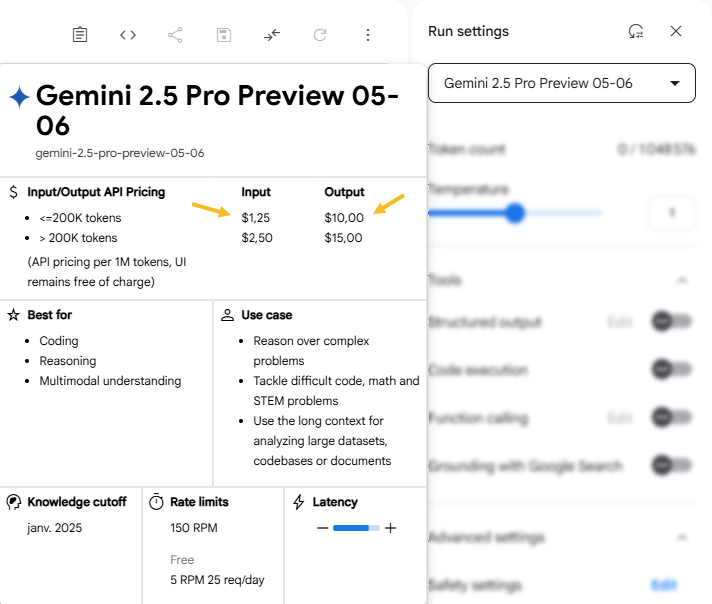Collapse the Tools section
This screenshot has width=712, height=604.
point(682,281)
